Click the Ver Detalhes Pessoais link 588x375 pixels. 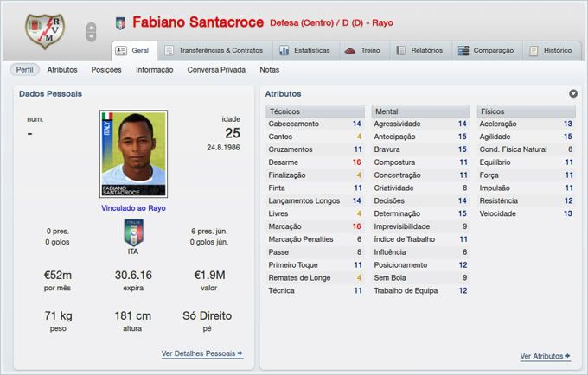point(201,353)
